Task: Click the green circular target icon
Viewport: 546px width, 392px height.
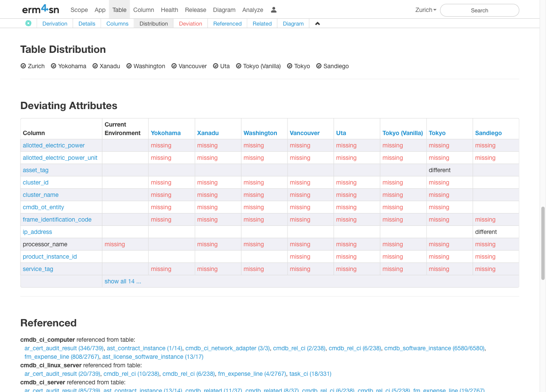Action: coord(29,23)
